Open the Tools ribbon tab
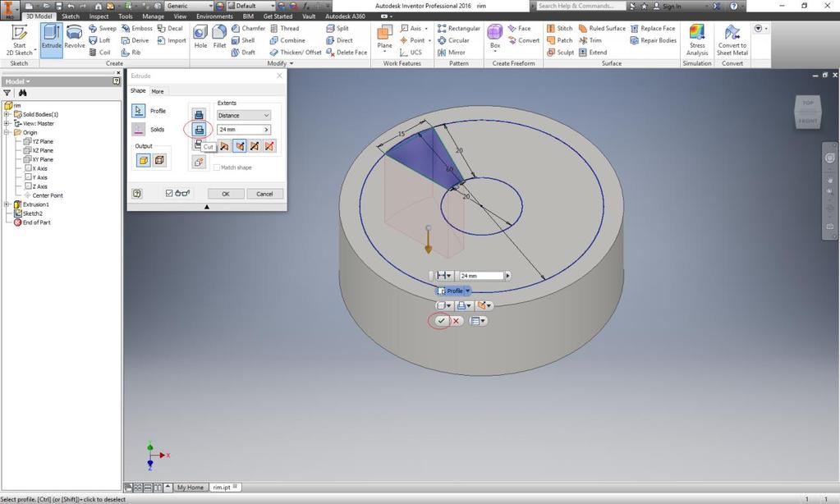Screen dimensions: 840x504 click(x=126, y=16)
